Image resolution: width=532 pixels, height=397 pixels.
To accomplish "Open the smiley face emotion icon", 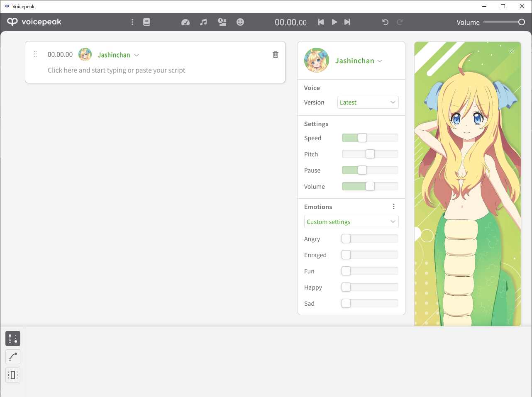I will [240, 22].
